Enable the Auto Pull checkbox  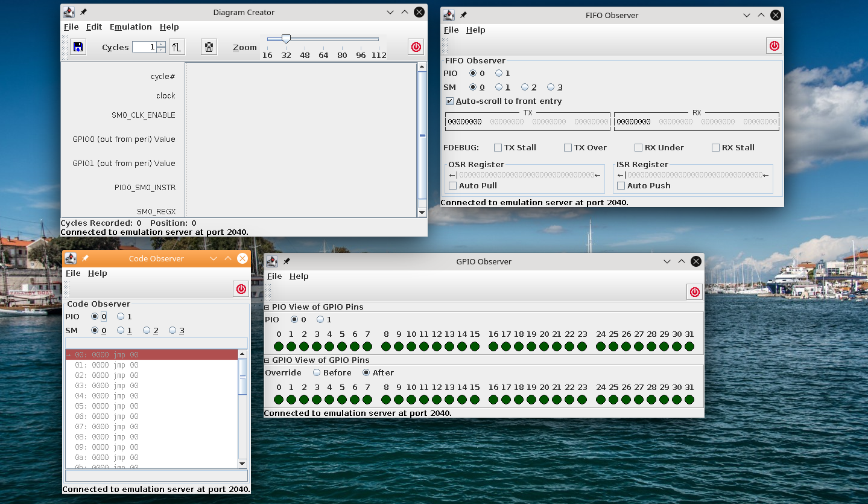point(452,186)
